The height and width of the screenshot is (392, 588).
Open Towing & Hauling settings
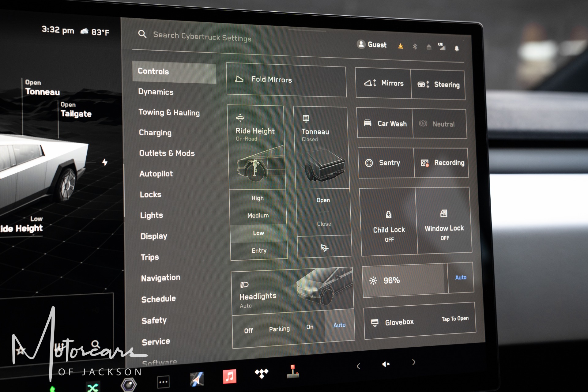tap(169, 112)
